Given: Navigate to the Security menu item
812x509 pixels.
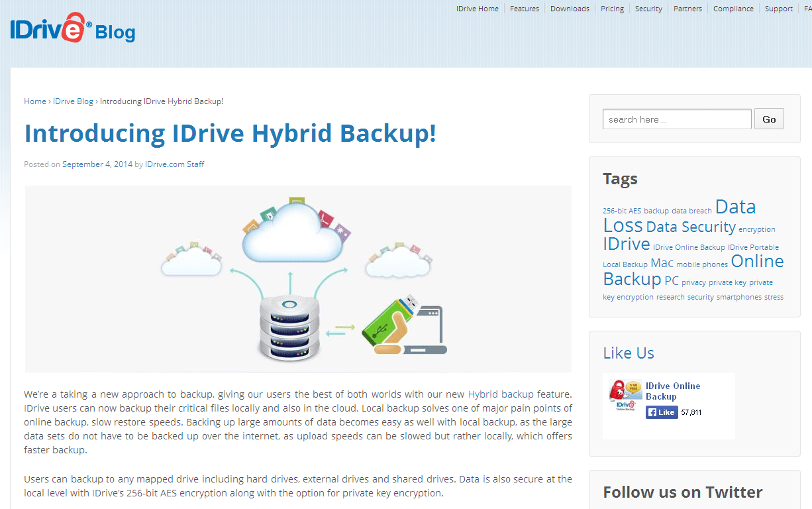Looking at the screenshot, I should 648,9.
